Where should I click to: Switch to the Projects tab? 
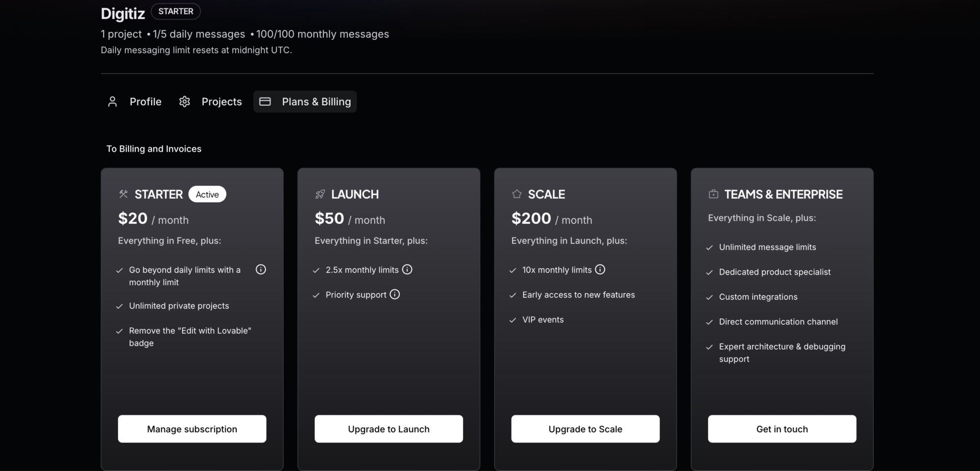[x=222, y=102]
